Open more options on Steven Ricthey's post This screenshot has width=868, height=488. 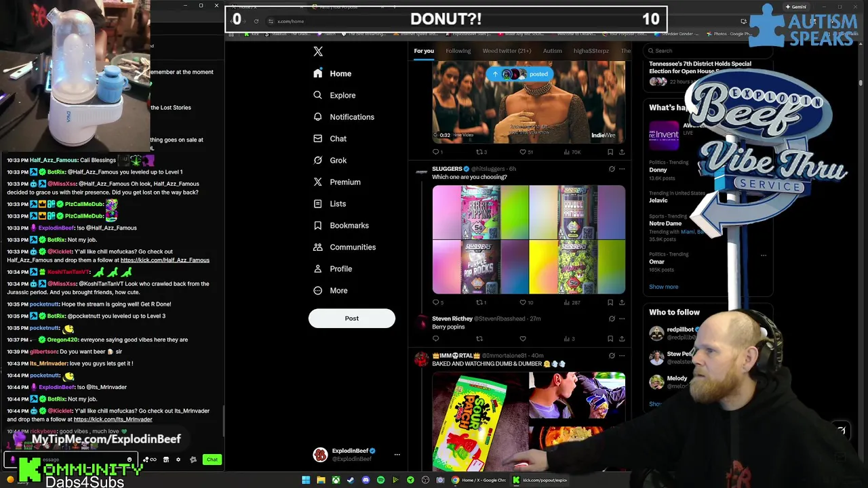pos(622,319)
